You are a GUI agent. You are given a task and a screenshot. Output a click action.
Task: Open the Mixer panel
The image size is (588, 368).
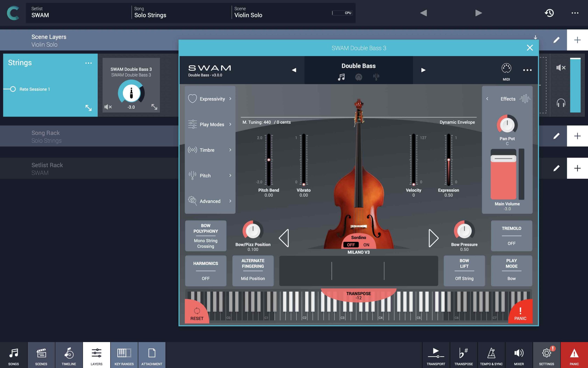pos(519,355)
